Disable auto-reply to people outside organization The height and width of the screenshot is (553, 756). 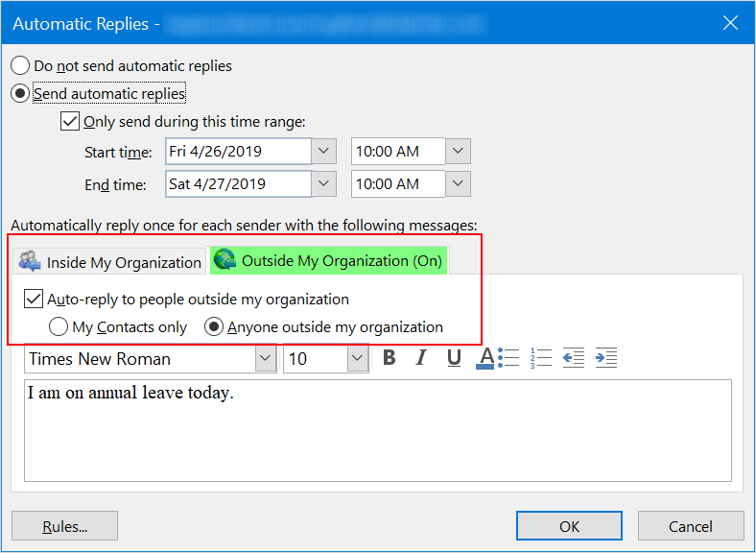tap(34, 300)
